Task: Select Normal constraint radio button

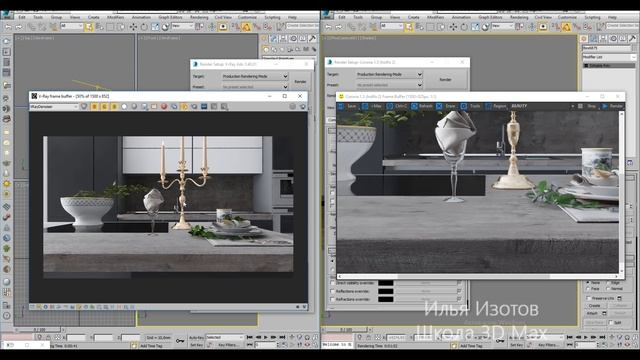Action: pos(608,289)
